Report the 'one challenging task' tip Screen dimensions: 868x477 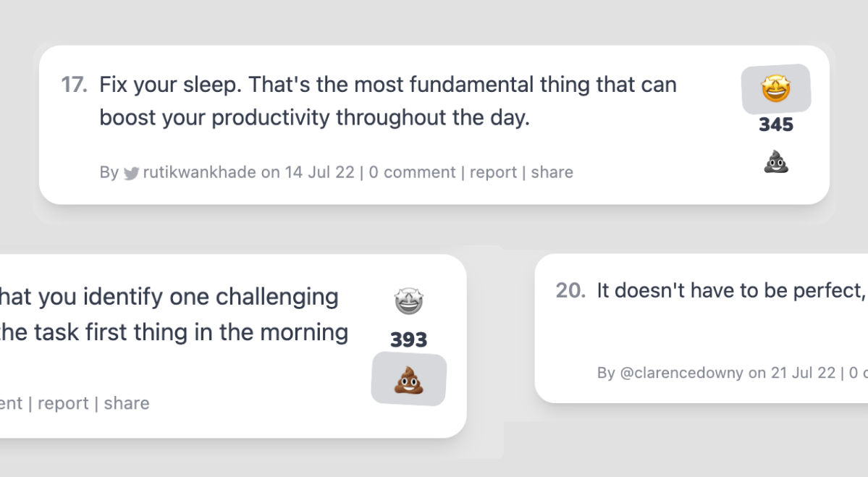[x=63, y=403]
